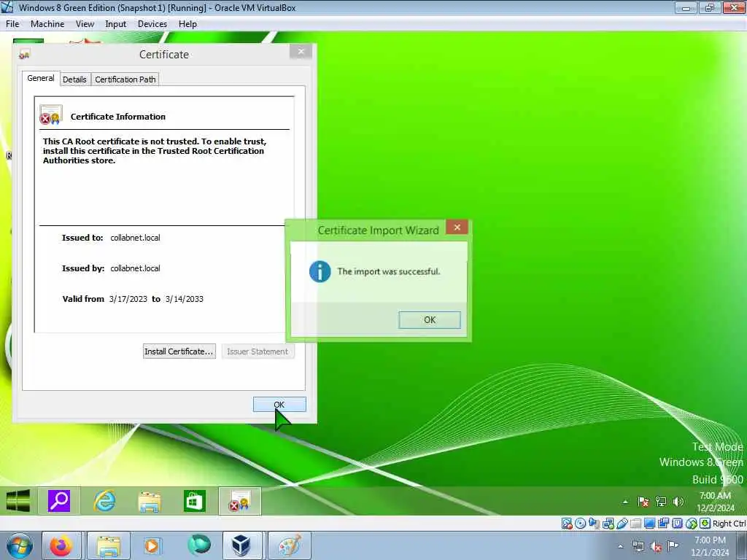Open Firefox from host taskbar

tap(61, 545)
